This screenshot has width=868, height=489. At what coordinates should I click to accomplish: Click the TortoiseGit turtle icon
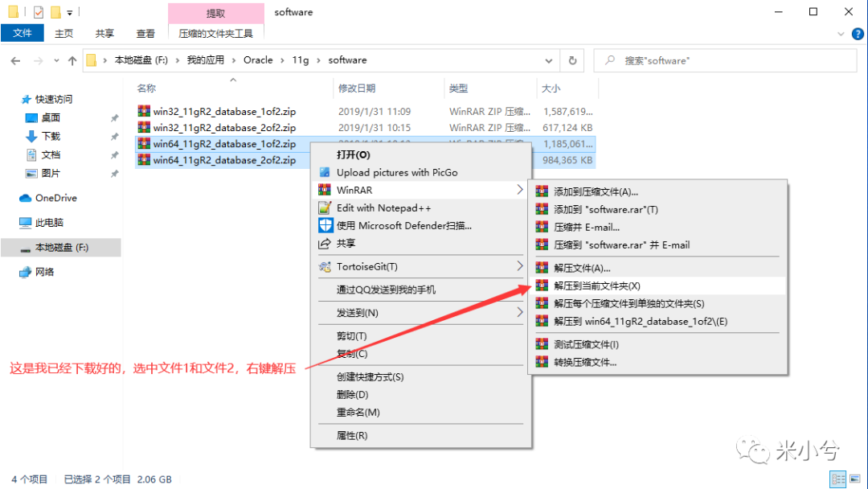click(325, 267)
